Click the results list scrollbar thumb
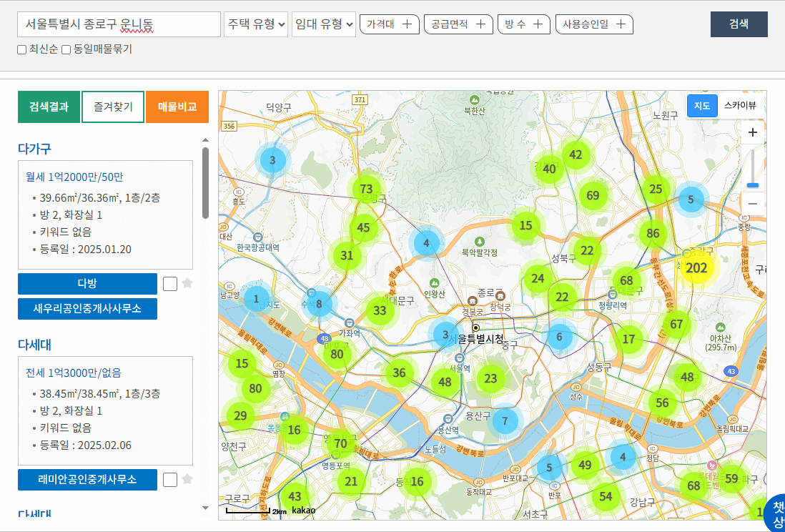The image size is (785, 532). (x=205, y=183)
